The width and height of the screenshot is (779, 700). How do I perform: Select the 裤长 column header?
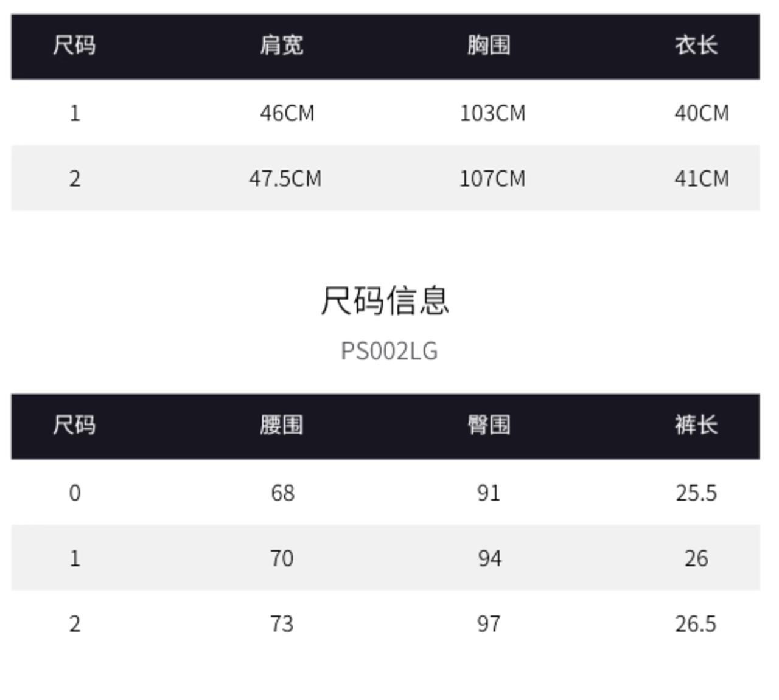point(696,425)
